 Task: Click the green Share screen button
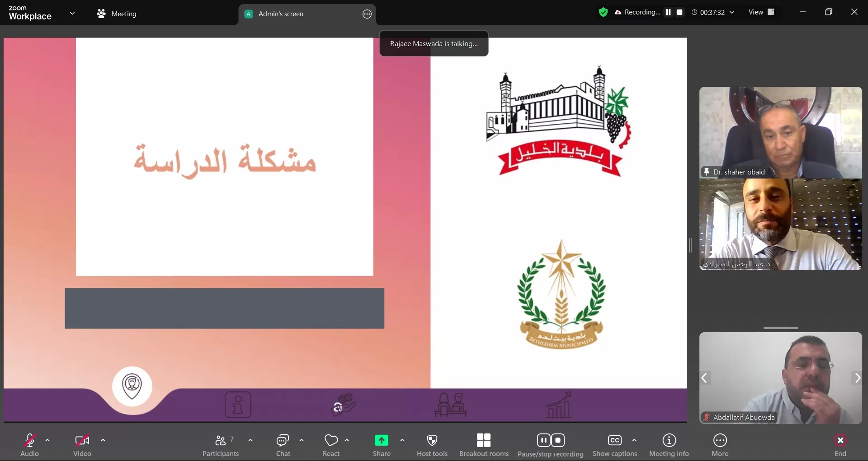(x=381, y=445)
